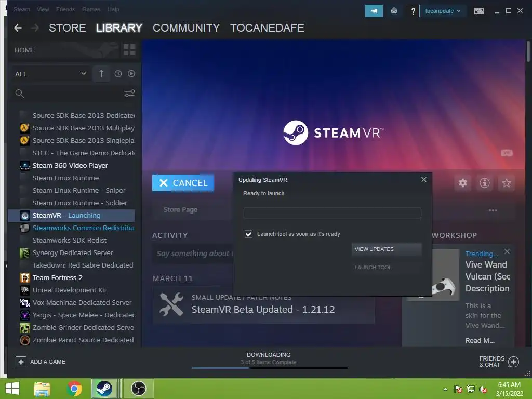
Task: Toggle the ready-to-play filter icon
Action: pyautogui.click(x=131, y=74)
